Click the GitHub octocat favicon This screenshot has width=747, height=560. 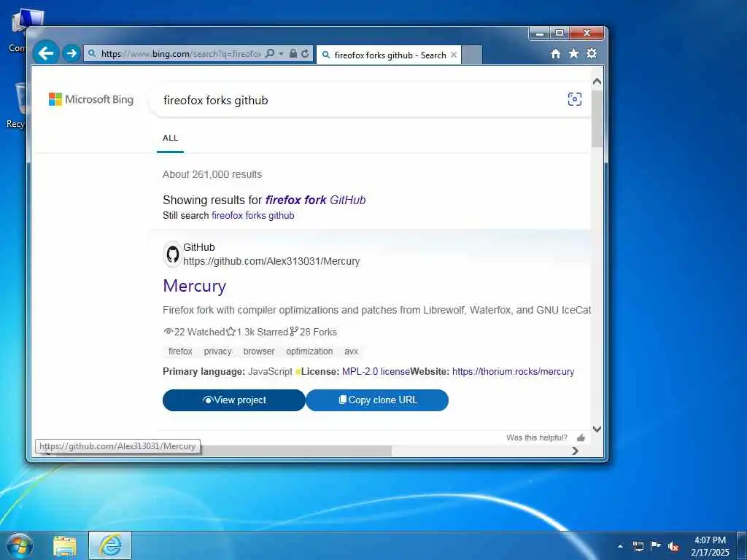pyautogui.click(x=172, y=254)
